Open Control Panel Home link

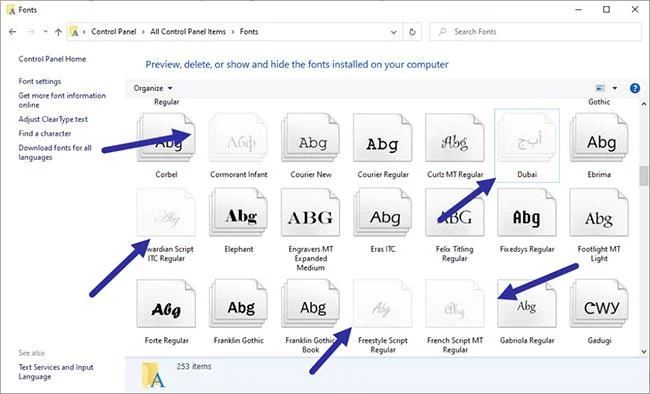(52, 59)
